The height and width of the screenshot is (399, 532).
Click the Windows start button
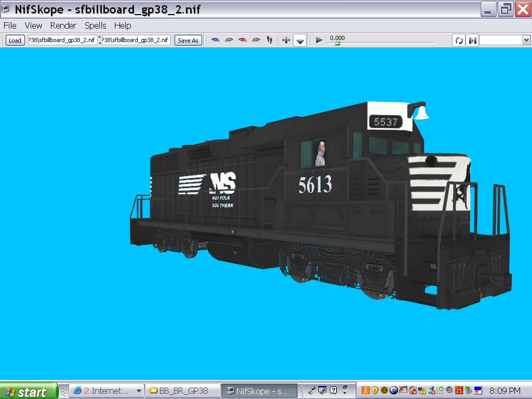point(29,391)
